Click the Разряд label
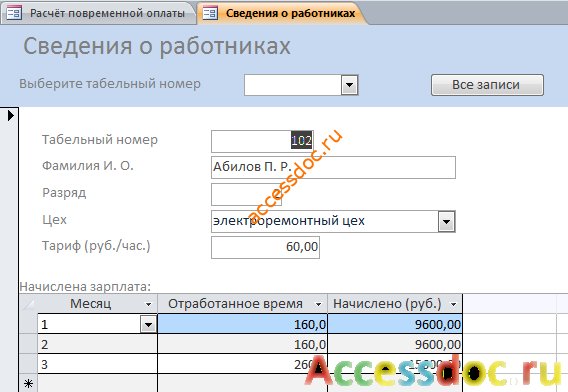 (x=64, y=193)
